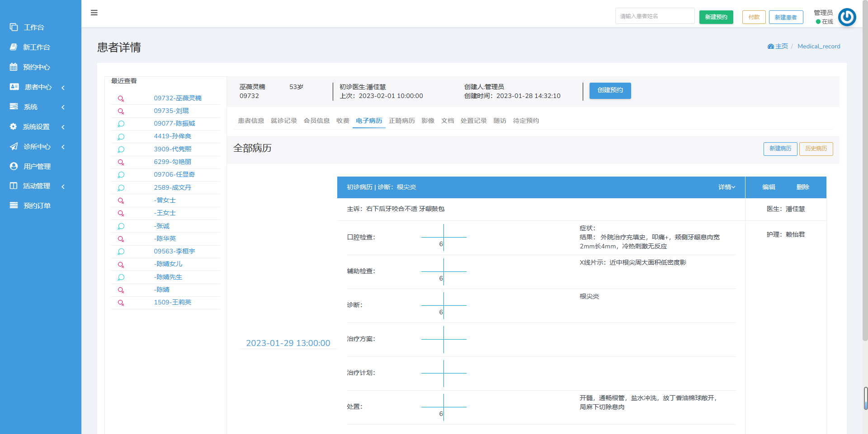The height and width of the screenshot is (434, 868).
Task: Expand the 活动管理 submenu chevron
Action: [63, 186]
